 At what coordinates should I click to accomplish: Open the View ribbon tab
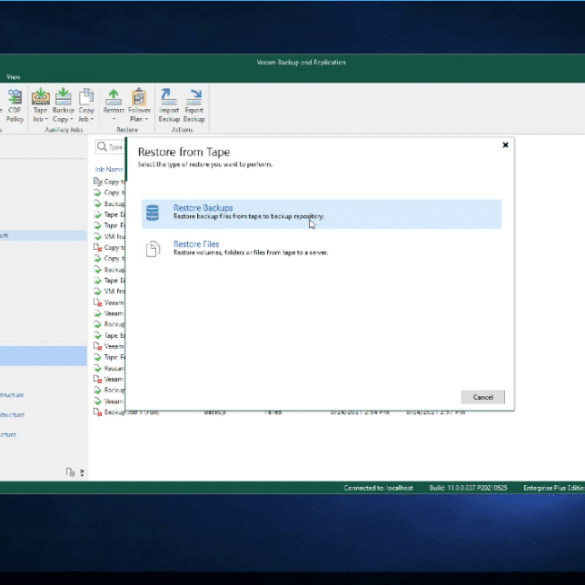[x=13, y=77]
